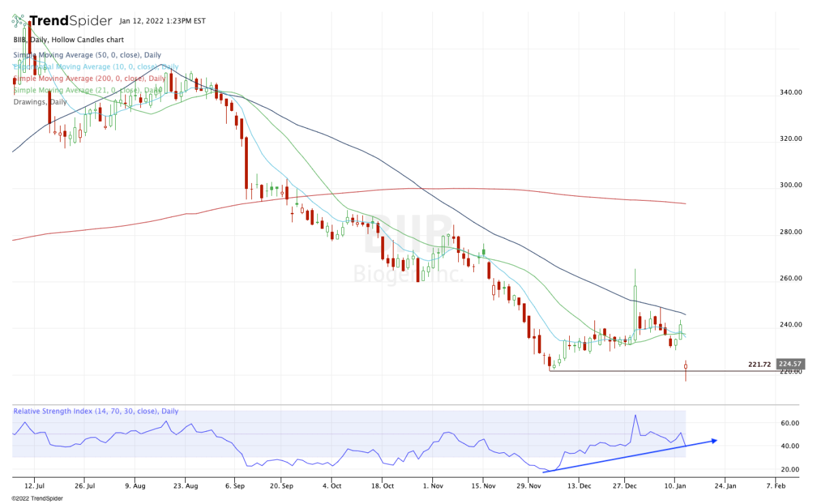817x504 pixels.
Task: Toggle visibility of the Drawings, Daily layer
Action: click(38, 101)
